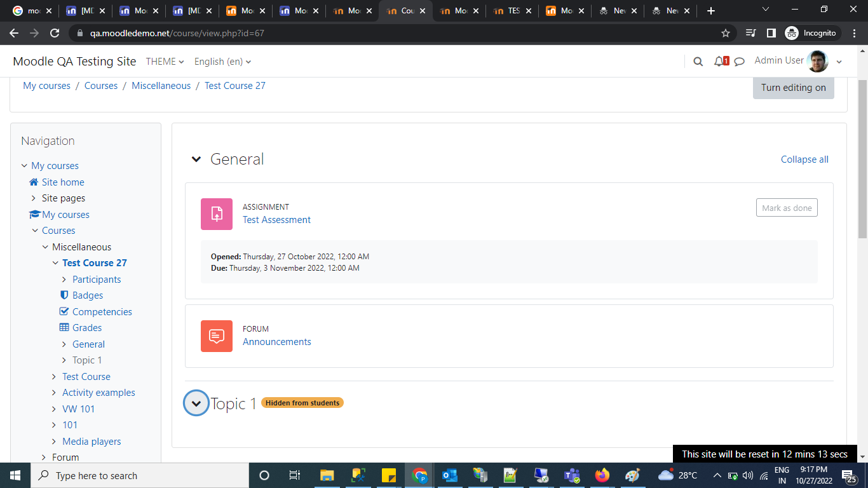868x488 pixels.
Task: Click the My courses graduation cap icon
Action: (35, 215)
